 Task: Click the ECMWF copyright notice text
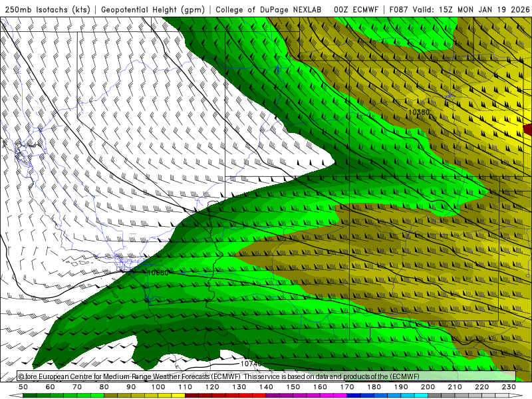(219, 376)
